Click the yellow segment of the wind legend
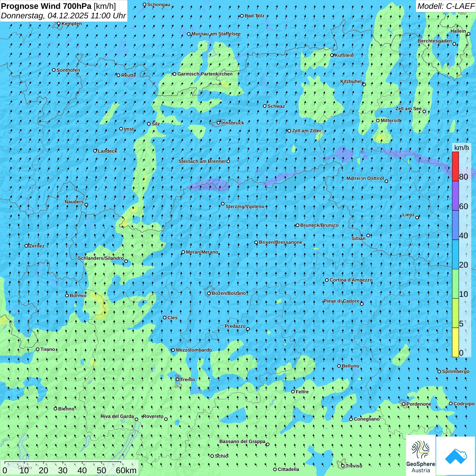The image size is (476, 476). point(455,342)
